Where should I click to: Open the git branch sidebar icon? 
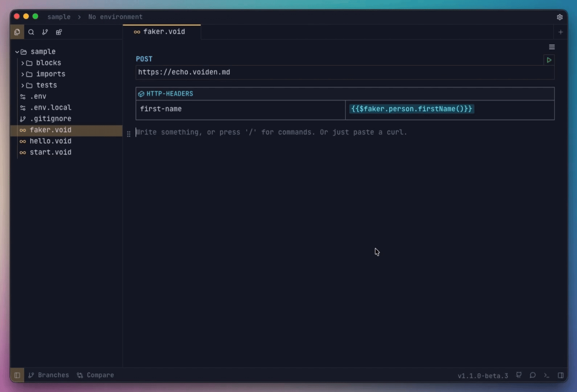(45, 32)
